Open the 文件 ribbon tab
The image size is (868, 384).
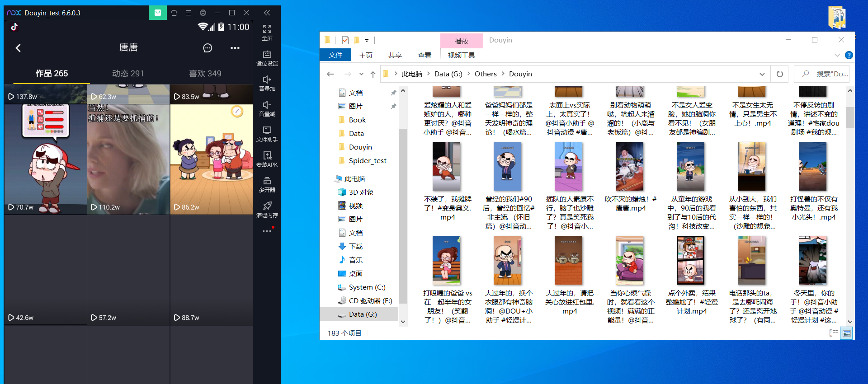click(x=335, y=55)
